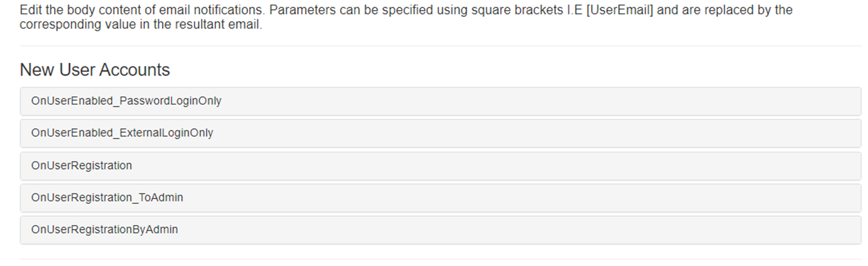This screenshot has width=868, height=266.
Task: Expand the OnUserEnabled_ExternalLoginOnly panel
Action: point(440,134)
